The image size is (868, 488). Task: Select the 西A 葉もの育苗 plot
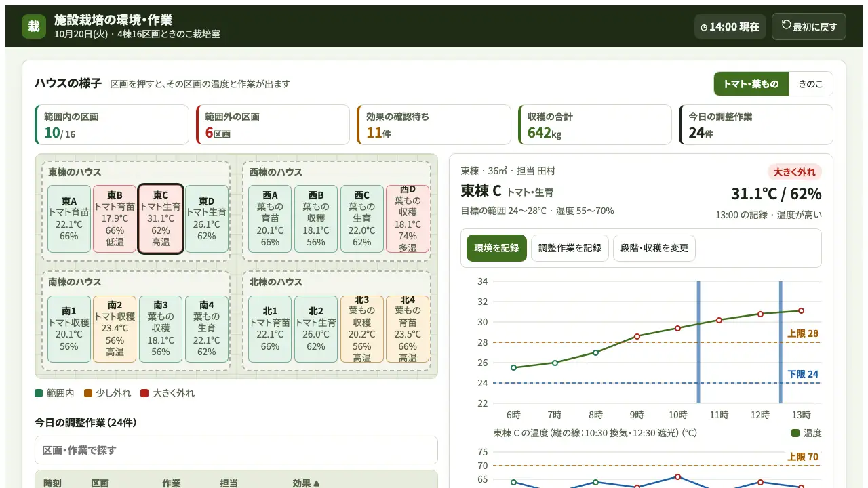270,219
